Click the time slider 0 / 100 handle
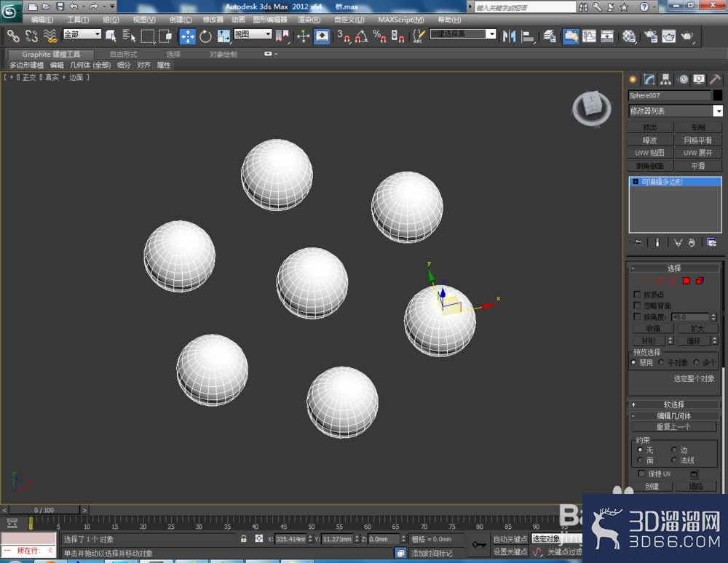This screenshot has width=728, height=563. point(44,510)
